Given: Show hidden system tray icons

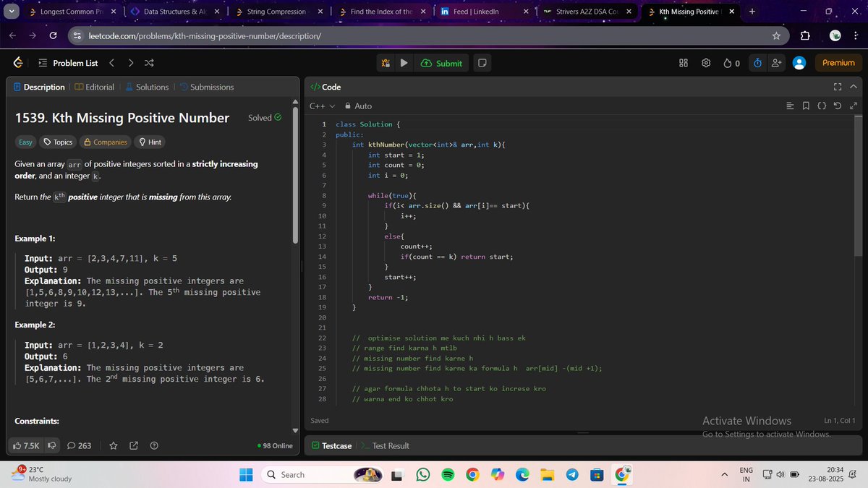Looking at the screenshot, I should 724,474.
